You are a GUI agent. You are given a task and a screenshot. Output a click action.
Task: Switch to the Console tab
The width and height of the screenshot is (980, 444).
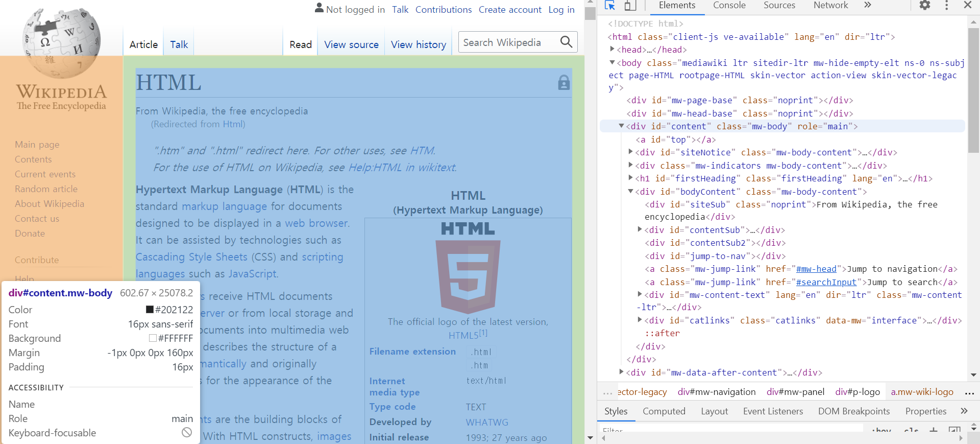pos(729,6)
